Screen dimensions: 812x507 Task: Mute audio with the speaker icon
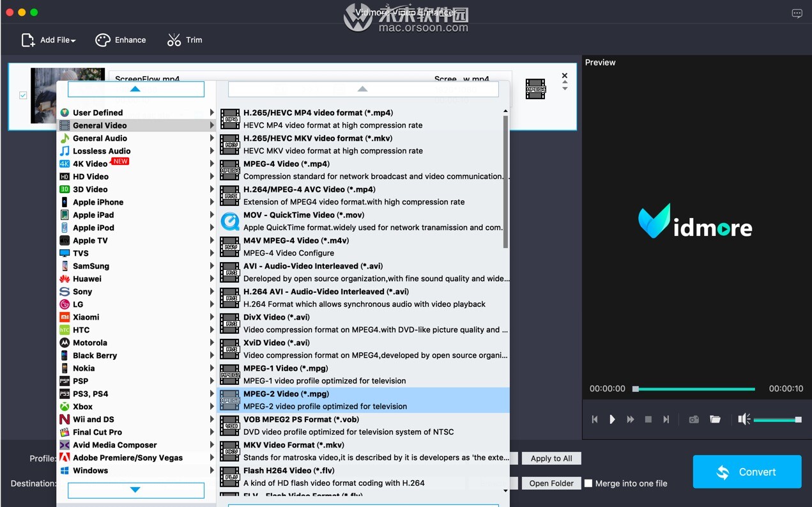point(744,419)
